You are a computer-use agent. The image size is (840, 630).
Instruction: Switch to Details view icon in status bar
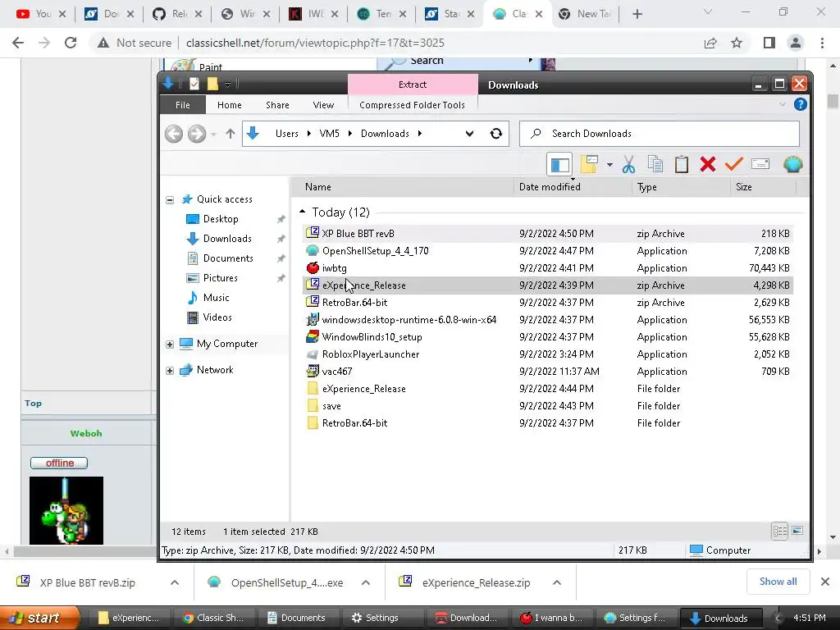[x=780, y=531]
